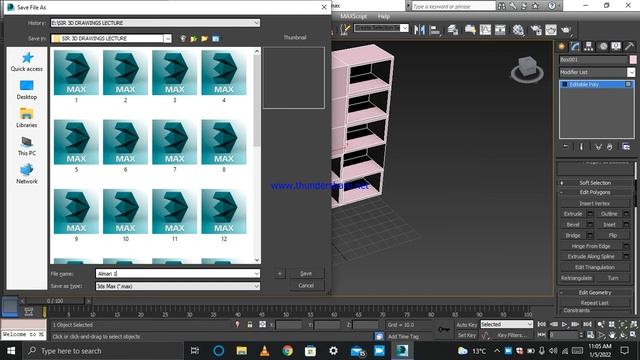Click Remove Modifier icon below stack
Screen dimensions: 640x360
point(609,147)
